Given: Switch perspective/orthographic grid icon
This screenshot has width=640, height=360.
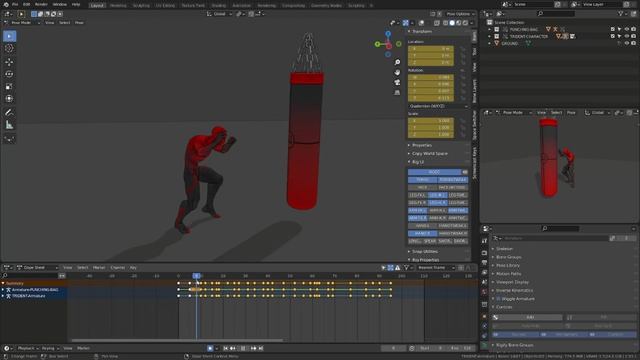Looking at the screenshot, I should (x=397, y=93).
